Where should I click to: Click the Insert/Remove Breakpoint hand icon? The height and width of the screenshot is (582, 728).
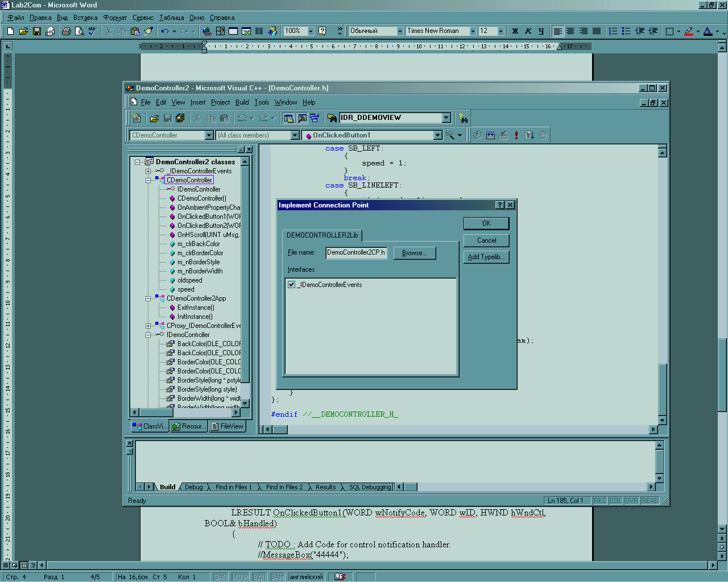(x=543, y=135)
